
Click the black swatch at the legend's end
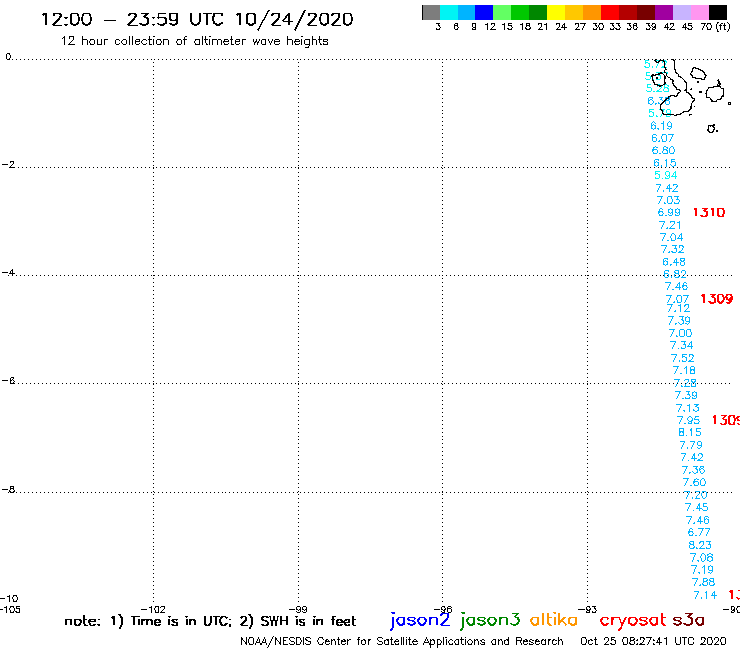coord(718,12)
